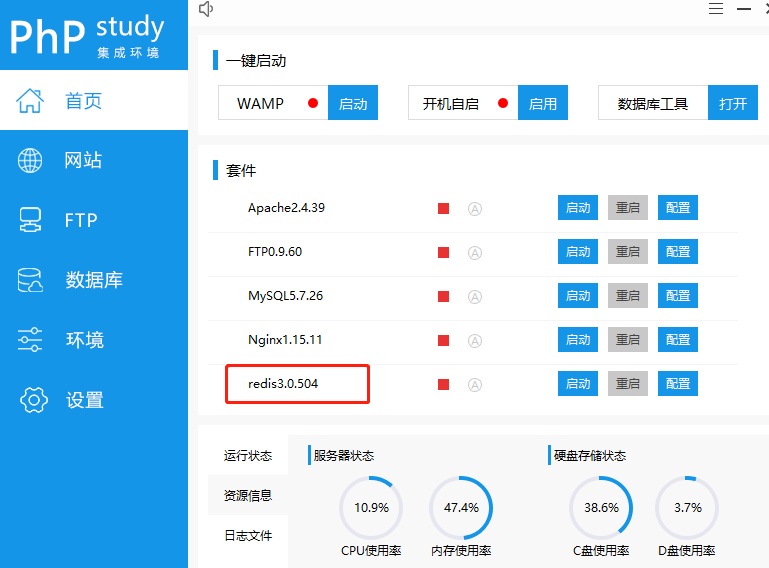Image resolution: width=769 pixels, height=568 pixels.
Task: Click the C盘使用率 38.6% gauge
Action: pyautogui.click(x=601, y=508)
